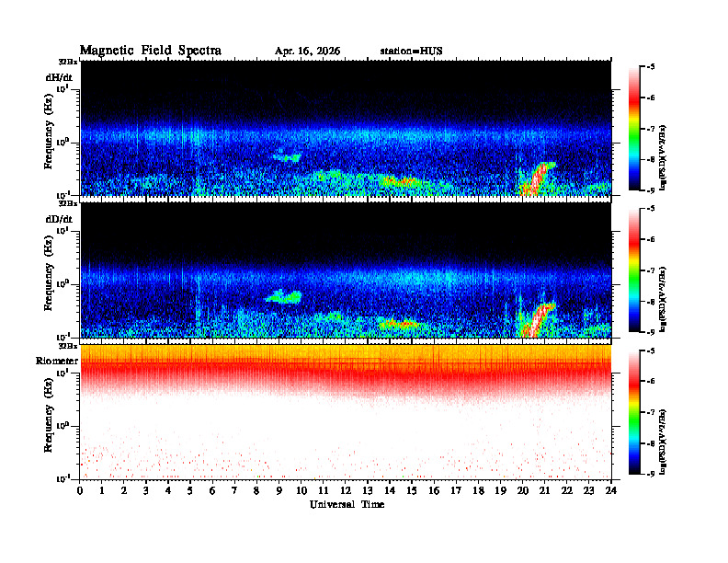Click the hour 11 tick label on the time axis
The image size is (728, 563).
coord(324,491)
